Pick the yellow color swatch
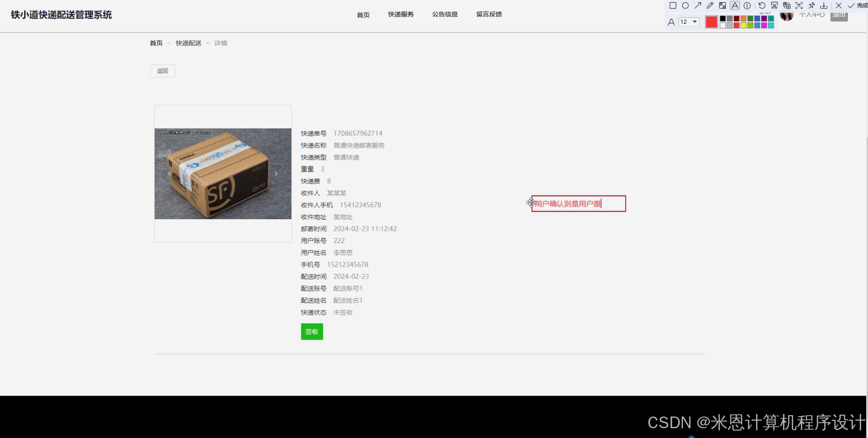The image size is (868, 438). 743,25
